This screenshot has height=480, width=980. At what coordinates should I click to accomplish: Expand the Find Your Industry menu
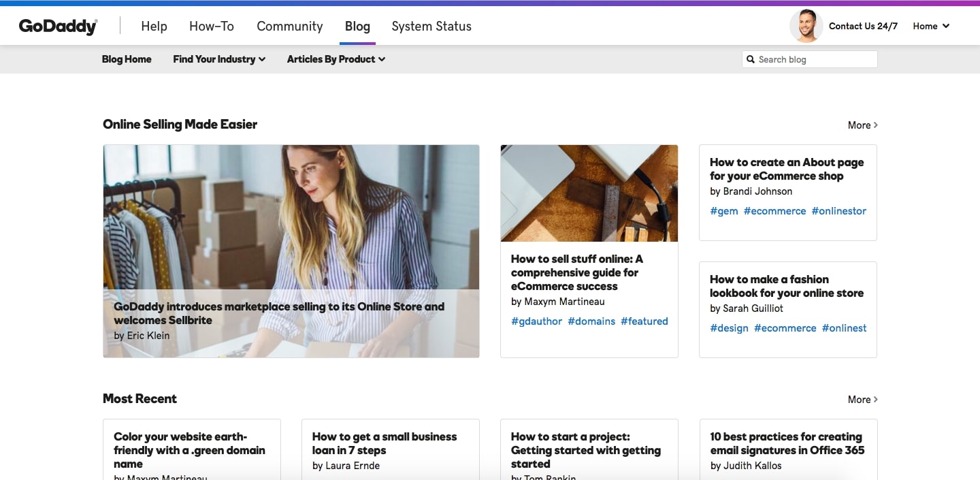coord(219,59)
